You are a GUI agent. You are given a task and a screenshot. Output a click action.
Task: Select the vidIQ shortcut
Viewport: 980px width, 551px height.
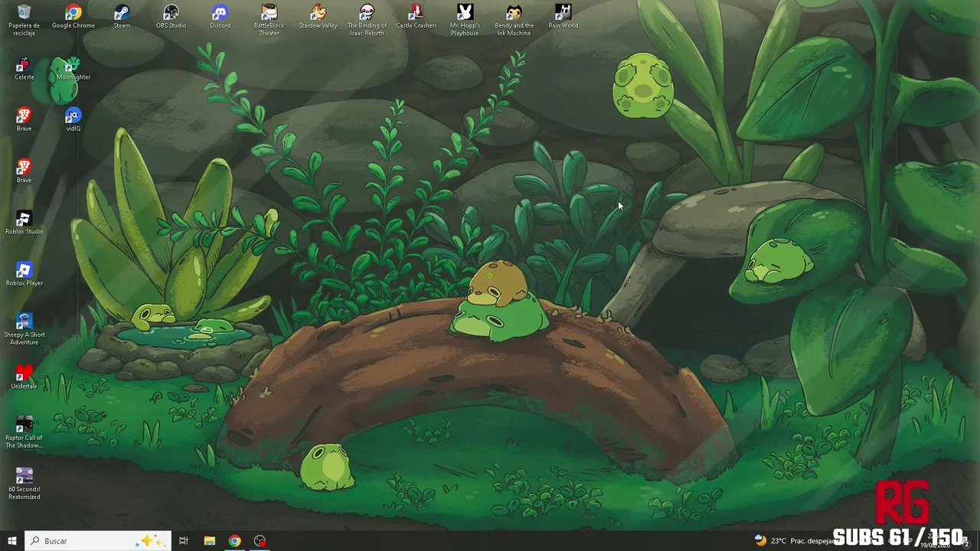(73, 119)
